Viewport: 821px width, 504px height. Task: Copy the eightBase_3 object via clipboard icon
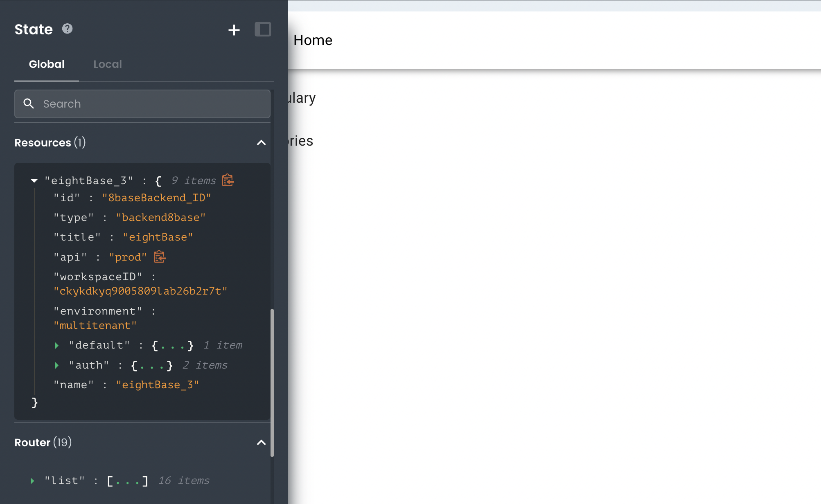click(x=228, y=180)
